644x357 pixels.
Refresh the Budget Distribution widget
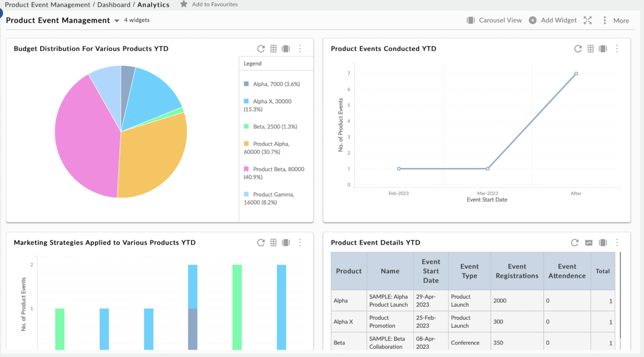[261, 49]
